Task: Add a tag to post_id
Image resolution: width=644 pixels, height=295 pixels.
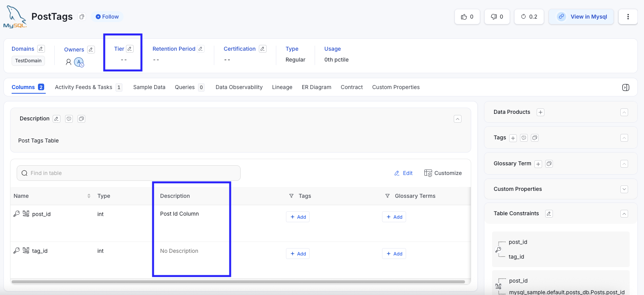Action: 298,217
